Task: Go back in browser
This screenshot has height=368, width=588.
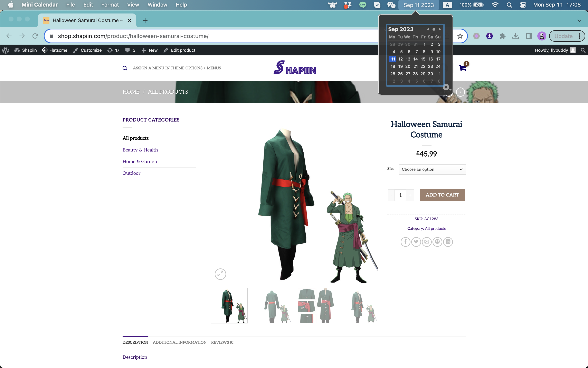Action: click(9, 36)
